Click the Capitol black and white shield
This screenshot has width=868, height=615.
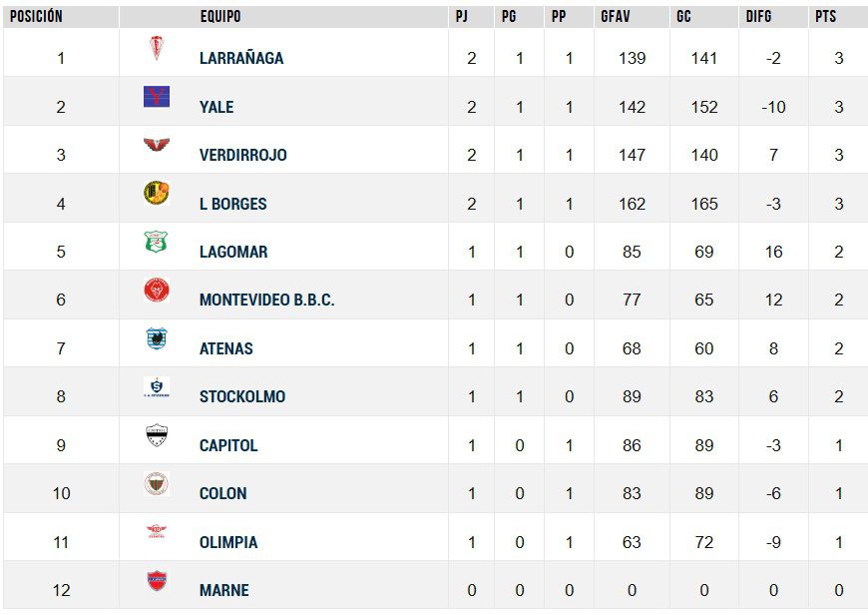tap(157, 435)
